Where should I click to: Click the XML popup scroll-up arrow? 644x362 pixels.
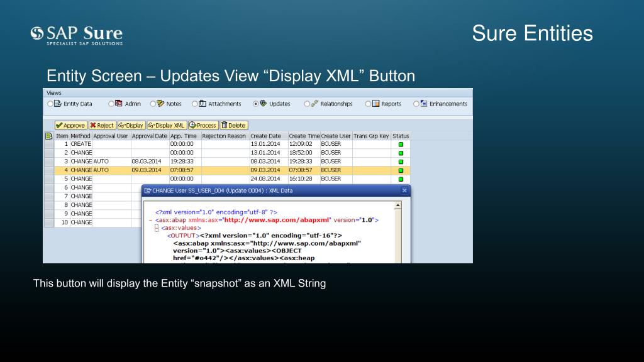click(397, 206)
